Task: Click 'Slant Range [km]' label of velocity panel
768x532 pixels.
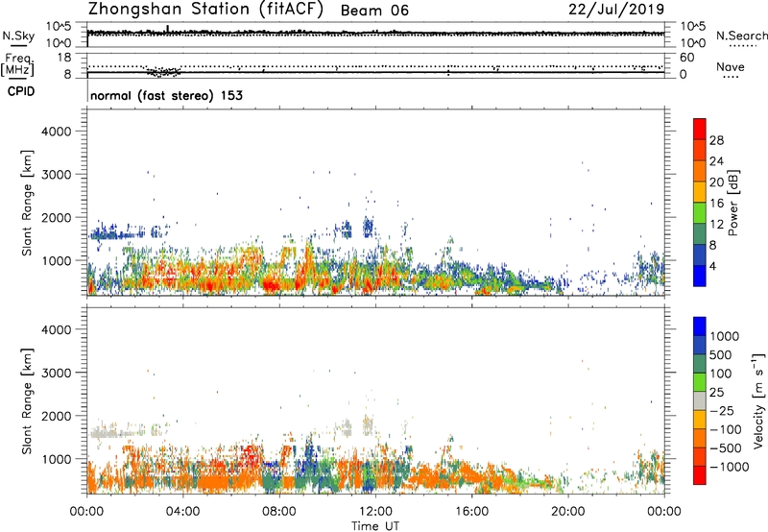Action: click(x=27, y=400)
